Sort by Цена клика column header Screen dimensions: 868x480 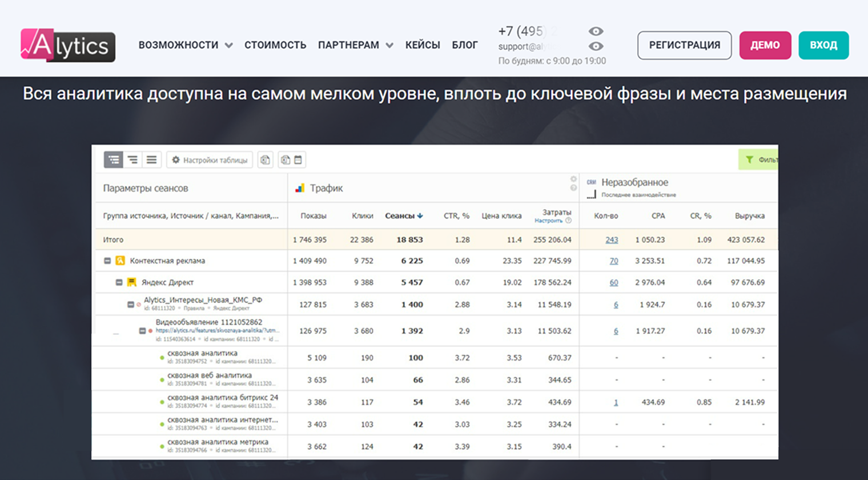pyautogui.click(x=501, y=216)
